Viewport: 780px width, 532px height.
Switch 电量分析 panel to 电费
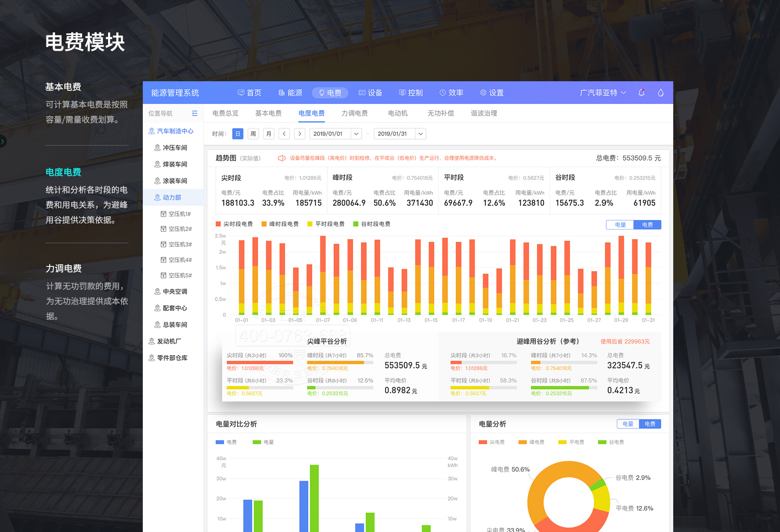pyautogui.click(x=650, y=424)
